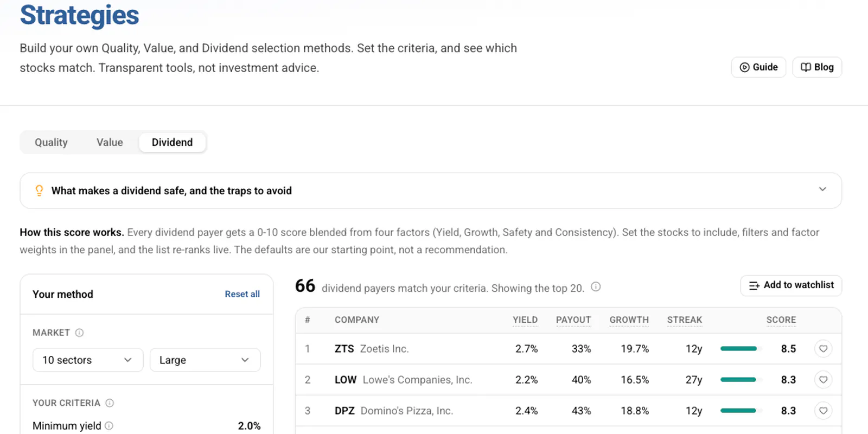Open the '10 sectors' dropdown

point(88,360)
